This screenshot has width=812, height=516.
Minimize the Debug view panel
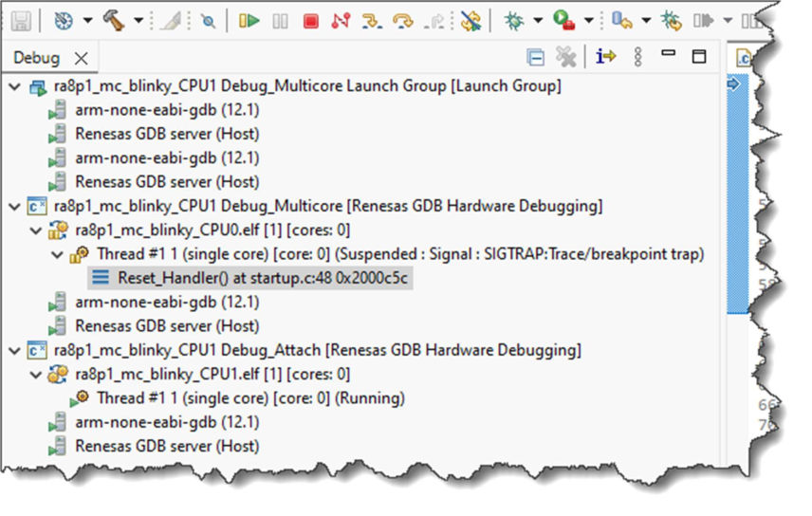click(x=669, y=52)
